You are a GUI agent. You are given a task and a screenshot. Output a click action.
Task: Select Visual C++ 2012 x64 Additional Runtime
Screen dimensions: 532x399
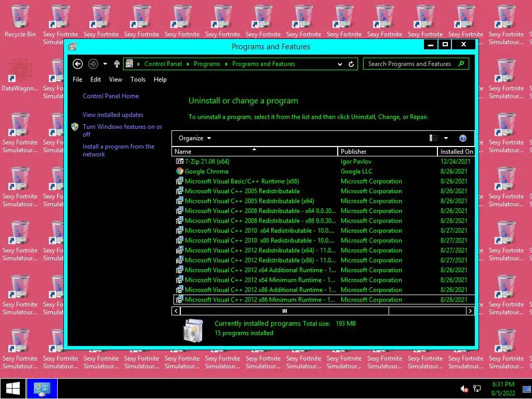260,270
